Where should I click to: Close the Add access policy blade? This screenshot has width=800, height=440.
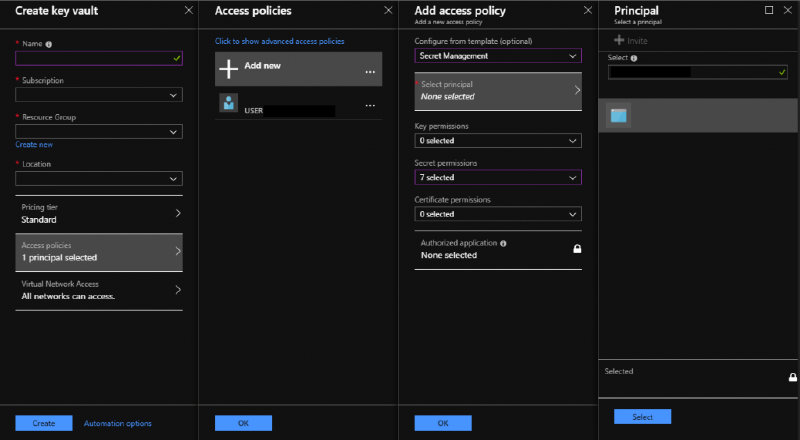tap(588, 10)
